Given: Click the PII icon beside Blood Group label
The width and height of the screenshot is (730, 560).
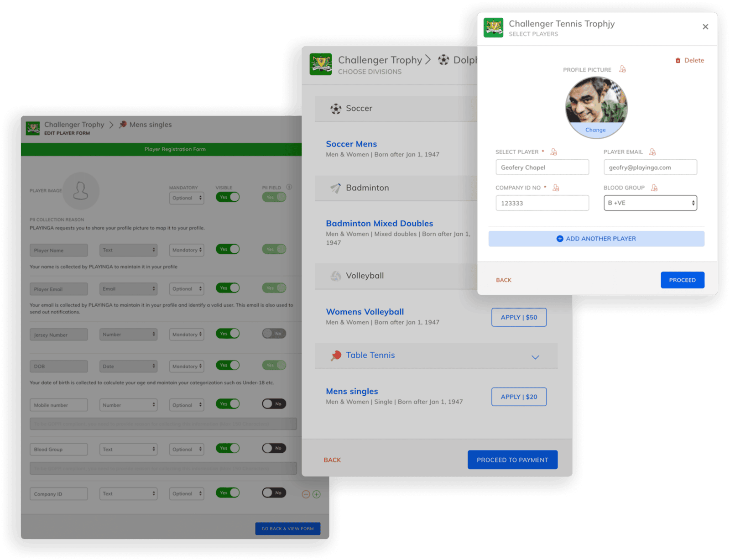Looking at the screenshot, I should pyautogui.click(x=654, y=188).
